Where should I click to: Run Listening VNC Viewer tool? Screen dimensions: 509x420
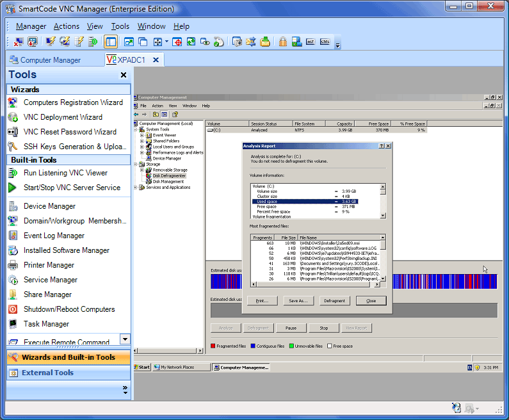coord(69,173)
